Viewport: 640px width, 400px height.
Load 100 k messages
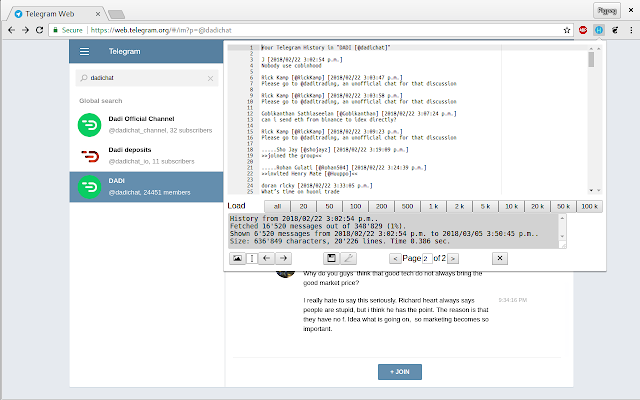[589, 206]
